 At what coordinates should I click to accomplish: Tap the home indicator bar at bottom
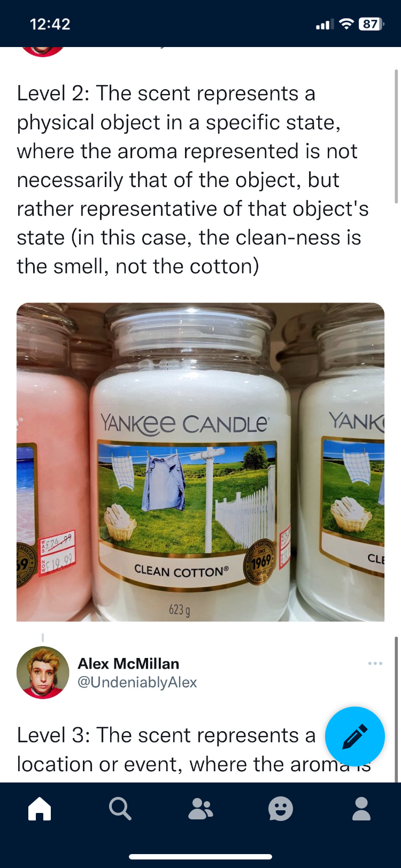click(x=200, y=857)
